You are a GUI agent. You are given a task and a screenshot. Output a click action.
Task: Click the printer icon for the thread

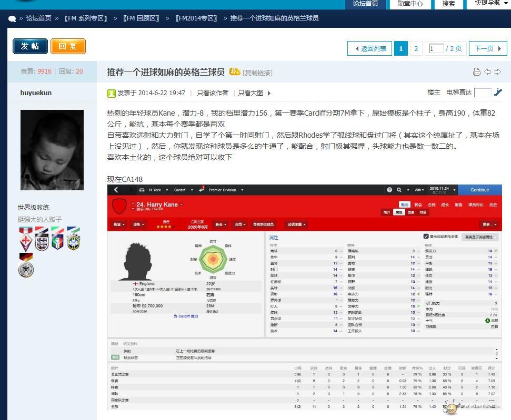pyautogui.click(x=477, y=72)
